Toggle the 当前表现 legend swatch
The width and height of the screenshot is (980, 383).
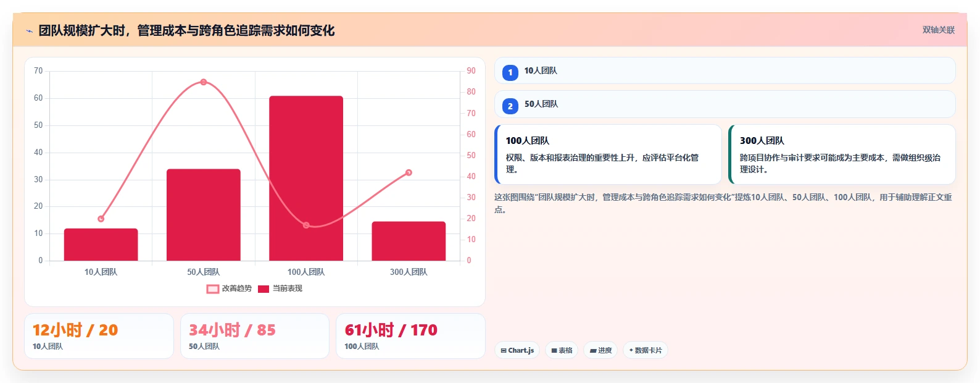[x=264, y=289]
